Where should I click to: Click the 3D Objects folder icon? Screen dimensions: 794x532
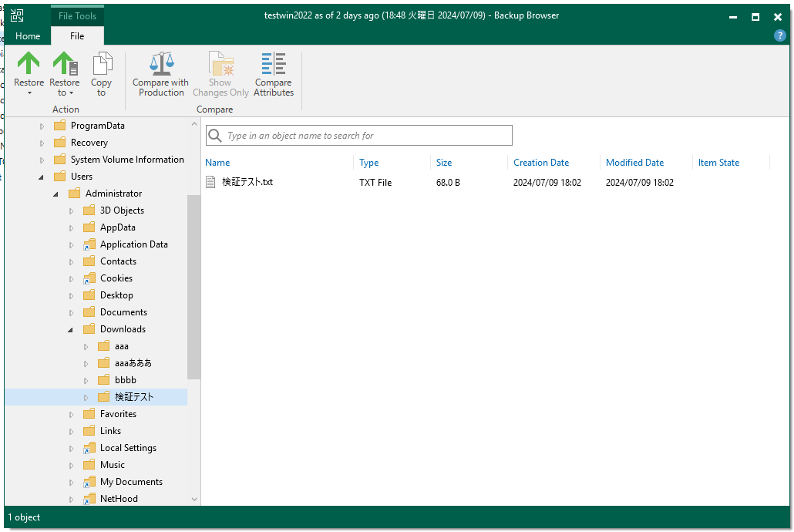pos(89,210)
